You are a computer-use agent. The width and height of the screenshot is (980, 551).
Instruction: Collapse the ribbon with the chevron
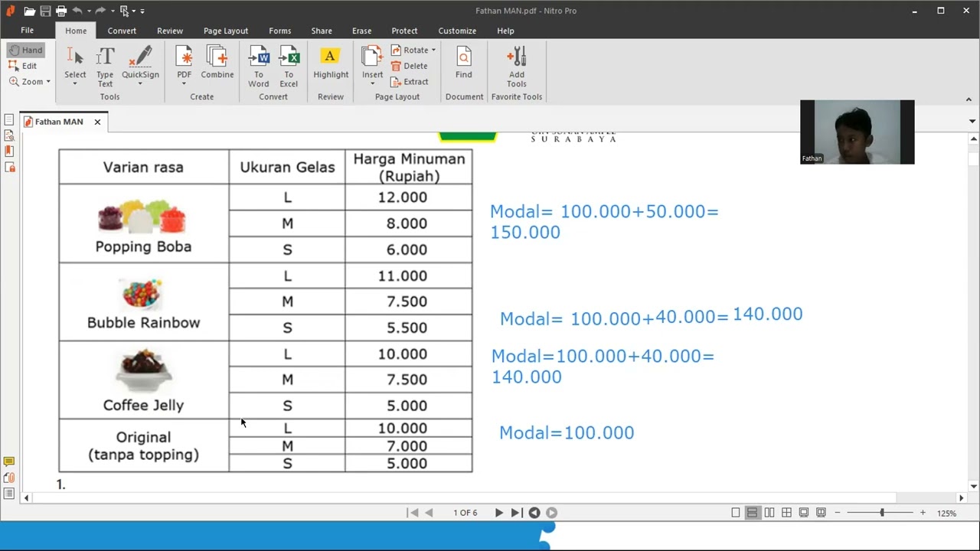969,99
